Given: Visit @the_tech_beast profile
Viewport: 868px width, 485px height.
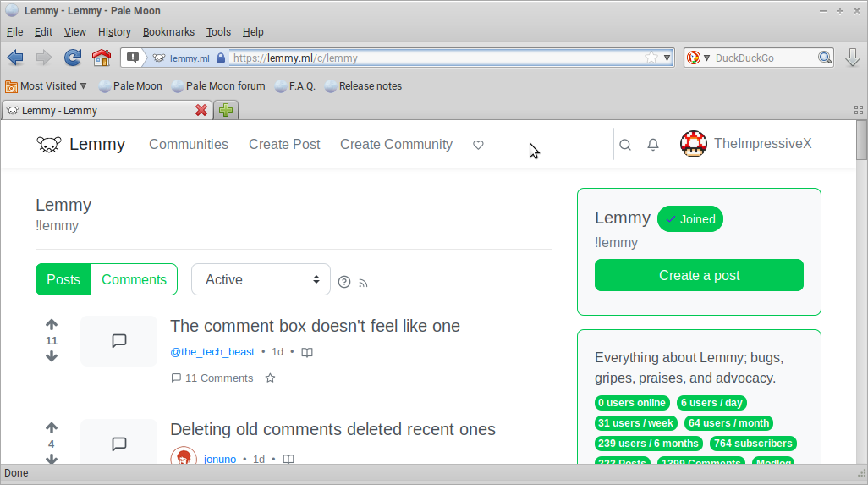Looking at the screenshot, I should click(212, 352).
